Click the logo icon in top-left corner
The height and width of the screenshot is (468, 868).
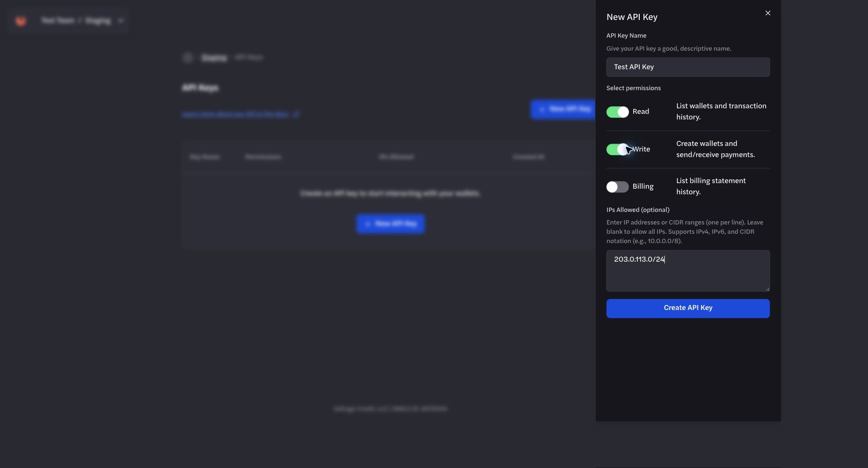(x=20, y=20)
